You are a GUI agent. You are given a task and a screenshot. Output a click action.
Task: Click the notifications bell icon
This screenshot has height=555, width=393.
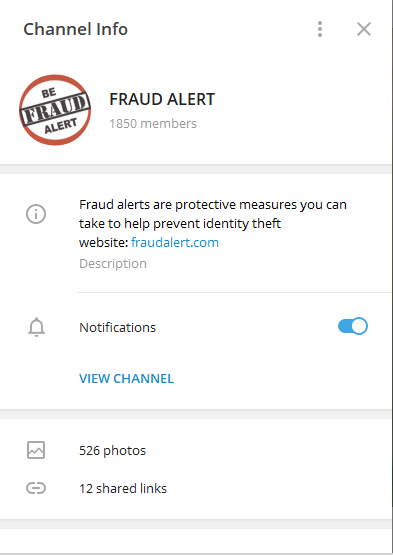pyautogui.click(x=36, y=327)
